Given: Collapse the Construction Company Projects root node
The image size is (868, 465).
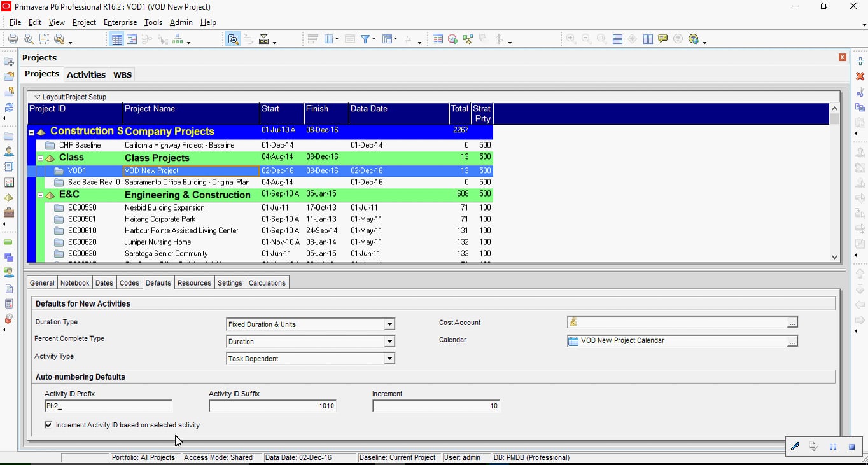Looking at the screenshot, I should (x=31, y=132).
